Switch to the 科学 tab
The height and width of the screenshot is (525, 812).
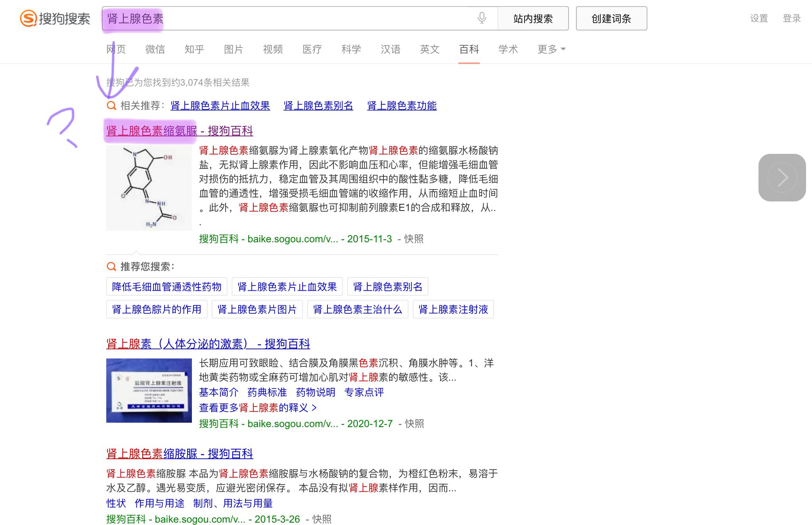(x=351, y=49)
